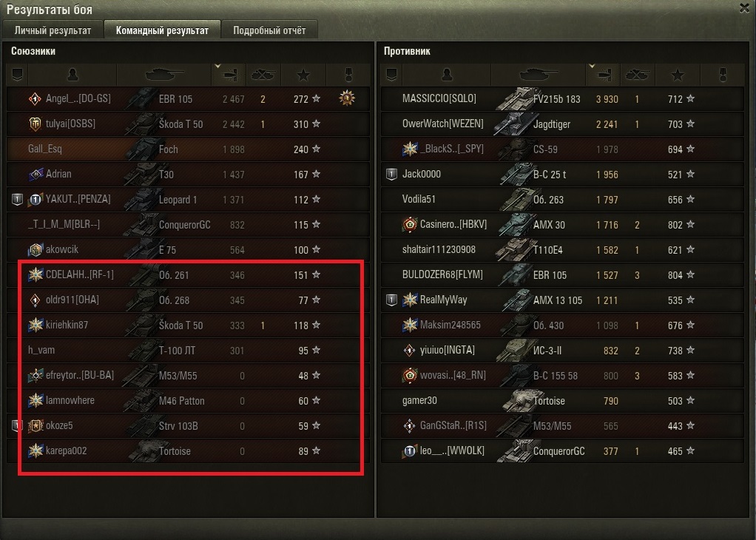The height and width of the screenshot is (540, 756).
Task: Toggle enemy damage sort order arrow
Action: 592,66
